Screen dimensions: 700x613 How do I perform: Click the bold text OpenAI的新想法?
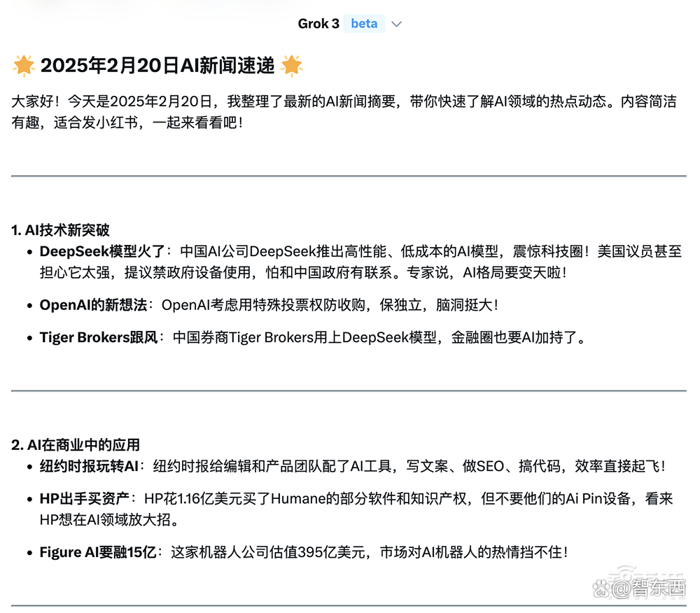(93, 305)
